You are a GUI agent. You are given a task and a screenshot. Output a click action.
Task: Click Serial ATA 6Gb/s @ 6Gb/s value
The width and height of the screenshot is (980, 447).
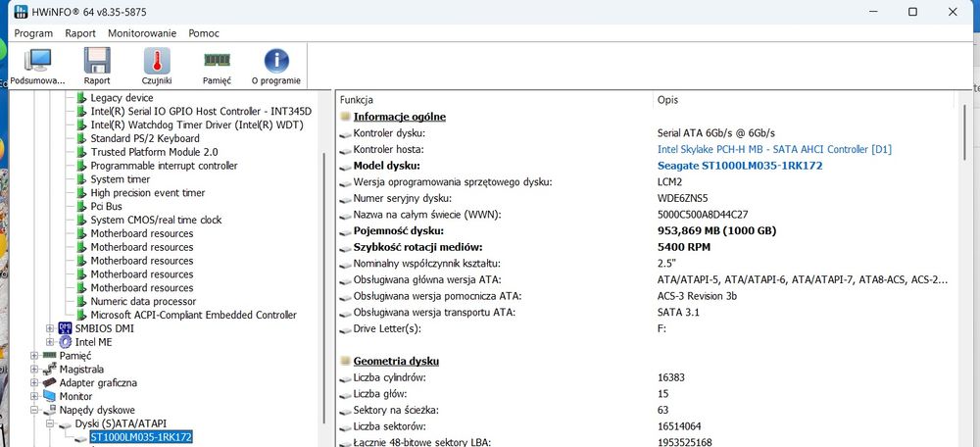click(x=716, y=133)
